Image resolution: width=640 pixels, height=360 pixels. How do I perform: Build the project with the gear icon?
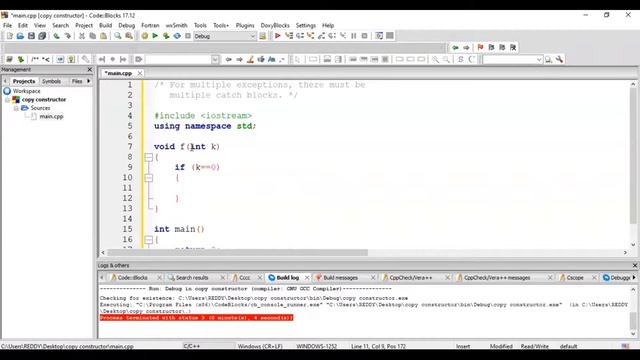(144, 36)
